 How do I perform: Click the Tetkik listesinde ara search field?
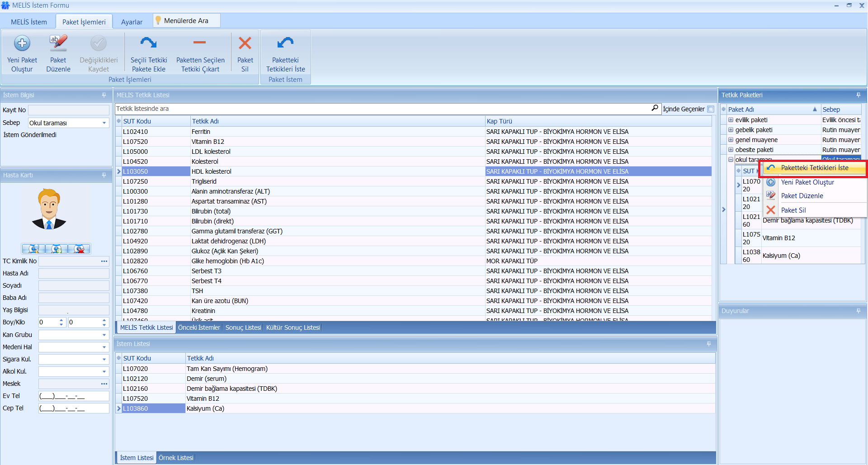382,109
